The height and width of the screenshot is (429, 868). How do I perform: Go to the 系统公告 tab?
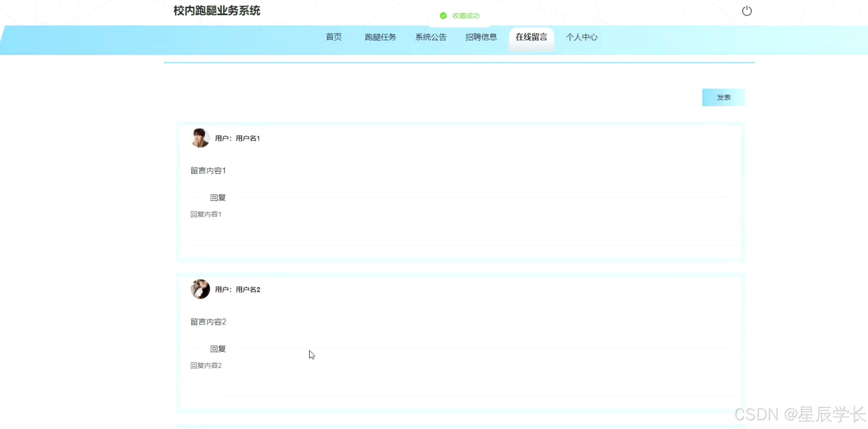point(431,37)
